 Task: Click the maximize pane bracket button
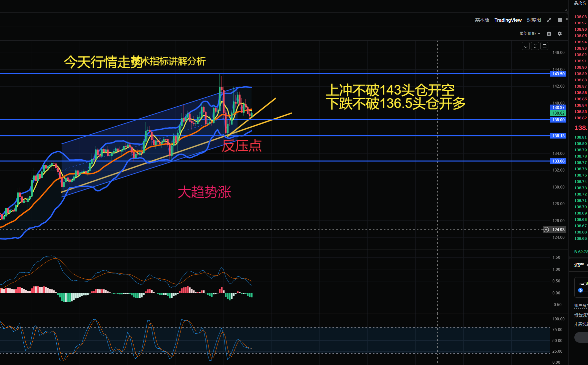click(x=544, y=46)
